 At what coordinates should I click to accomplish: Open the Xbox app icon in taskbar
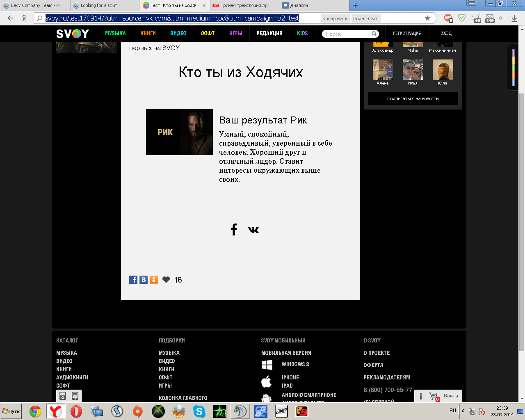(x=158, y=411)
